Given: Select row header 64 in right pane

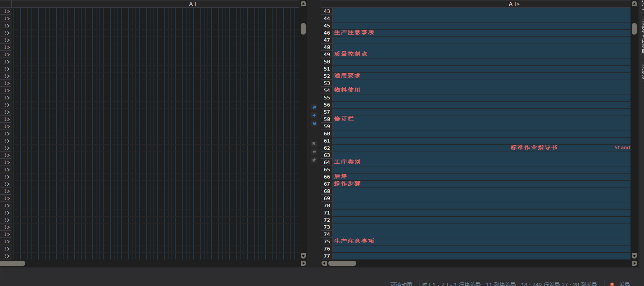Looking at the screenshot, I should pos(327,162).
